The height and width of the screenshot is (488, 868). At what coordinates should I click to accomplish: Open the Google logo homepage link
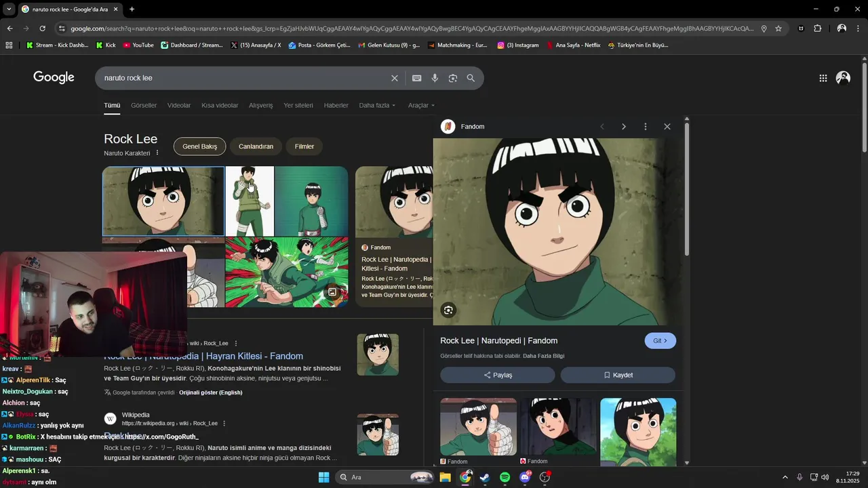point(54,77)
